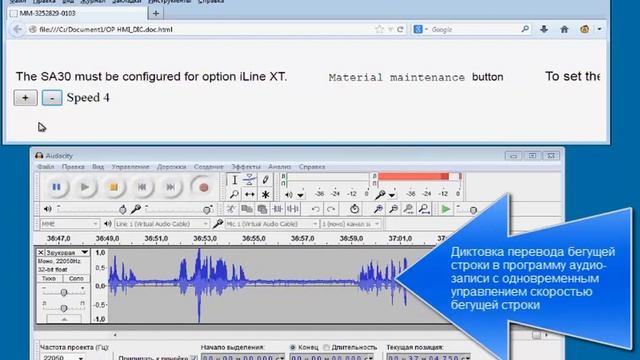
Task: Click the browser reload icon
Action: [x=400, y=29]
